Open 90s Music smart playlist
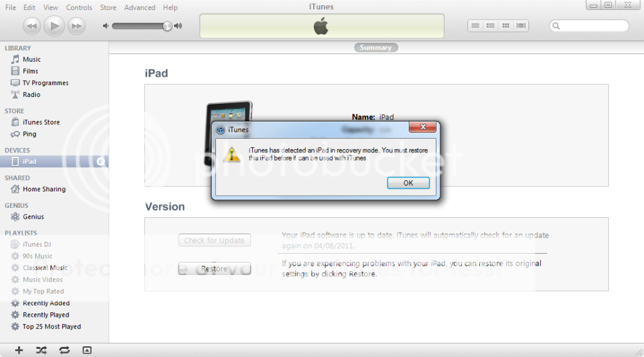 (37, 256)
